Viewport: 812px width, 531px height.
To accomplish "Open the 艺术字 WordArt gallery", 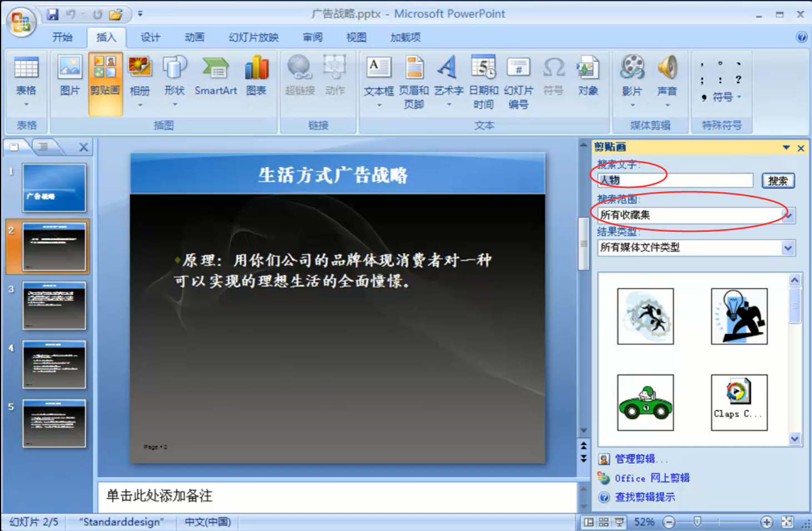I will (448, 76).
